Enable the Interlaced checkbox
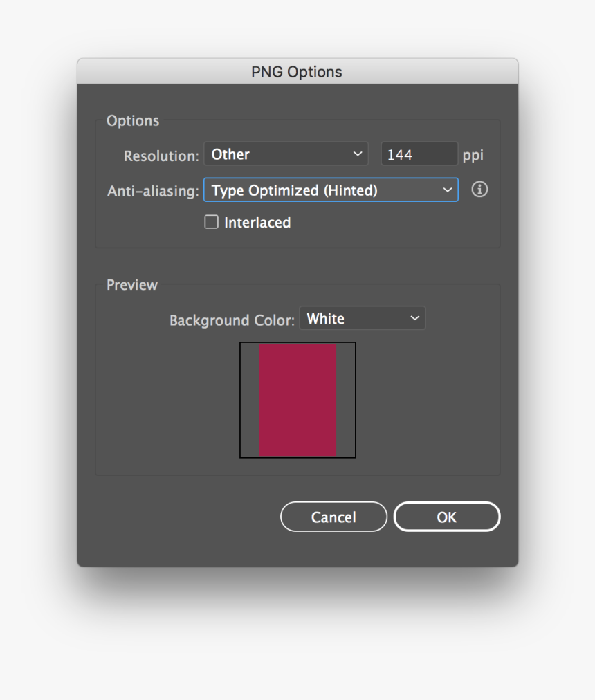The height and width of the screenshot is (700, 595). 212,222
